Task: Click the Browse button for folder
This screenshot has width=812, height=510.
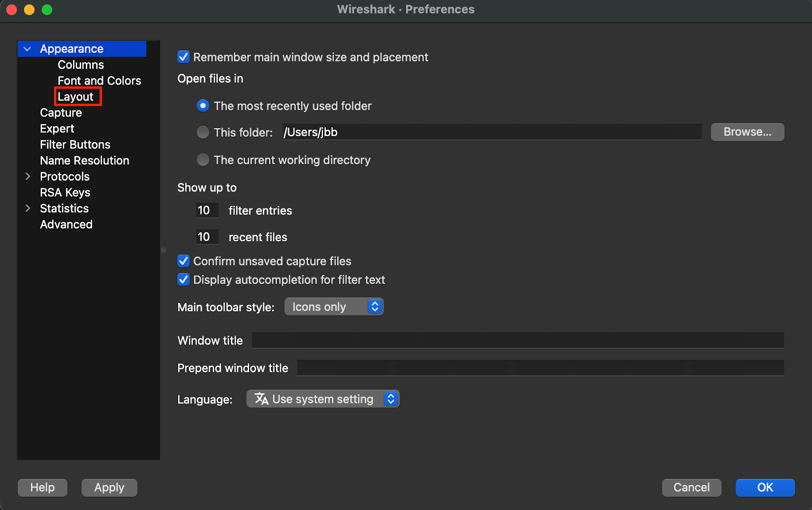Action: [x=747, y=132]
